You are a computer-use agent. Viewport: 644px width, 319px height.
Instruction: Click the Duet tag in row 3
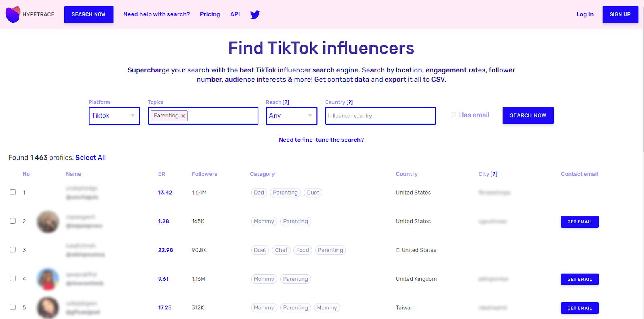(260, 250)
